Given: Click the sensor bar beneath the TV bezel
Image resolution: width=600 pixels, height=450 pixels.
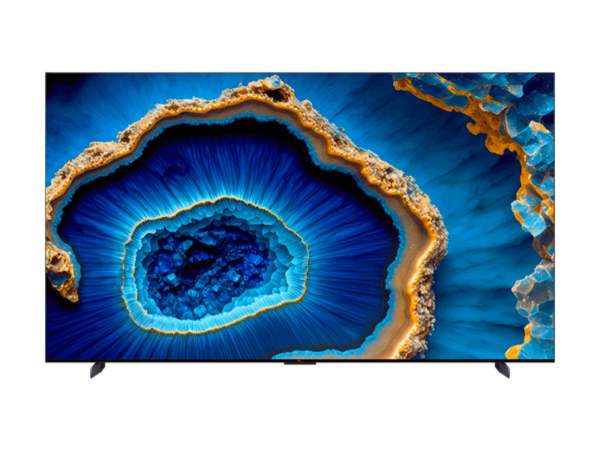Looking at the screenshot, I should tap(299, 366).
